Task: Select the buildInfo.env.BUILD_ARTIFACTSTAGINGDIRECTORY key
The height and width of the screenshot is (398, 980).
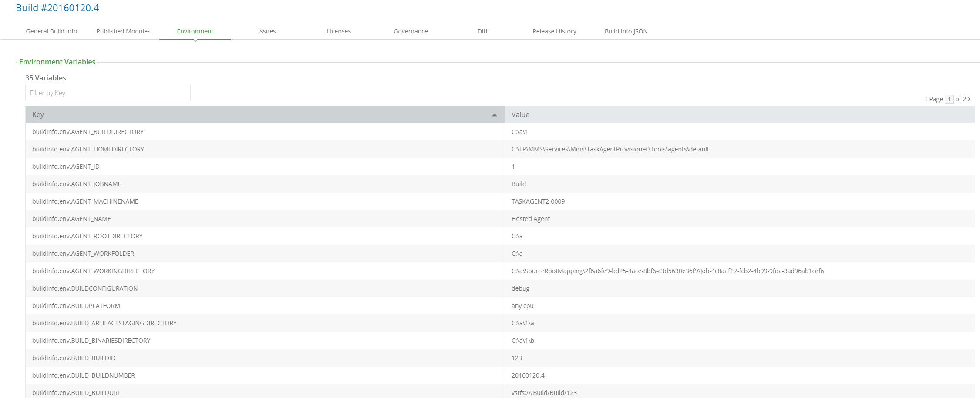Action: [x=104, y=323]
